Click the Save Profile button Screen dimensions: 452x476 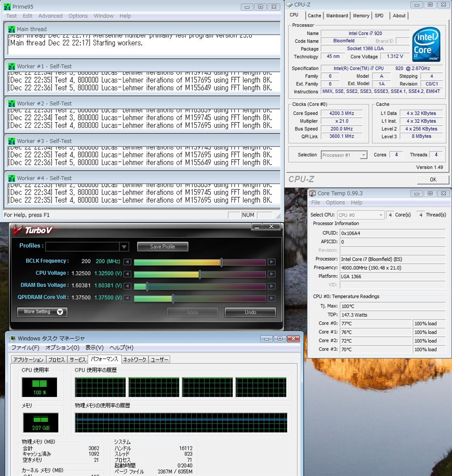pos(163,246)
